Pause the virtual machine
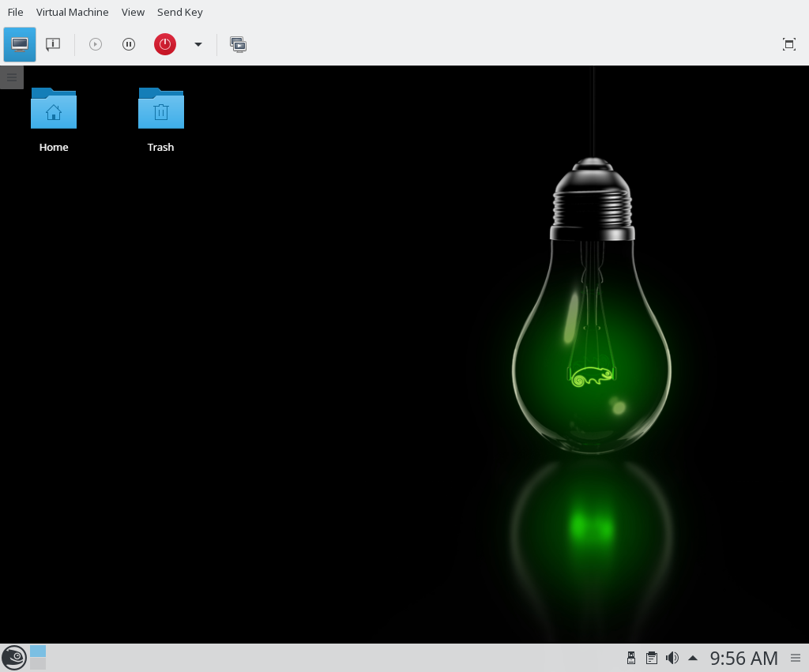This screenshot has height=672, width=809. [129, 44]
